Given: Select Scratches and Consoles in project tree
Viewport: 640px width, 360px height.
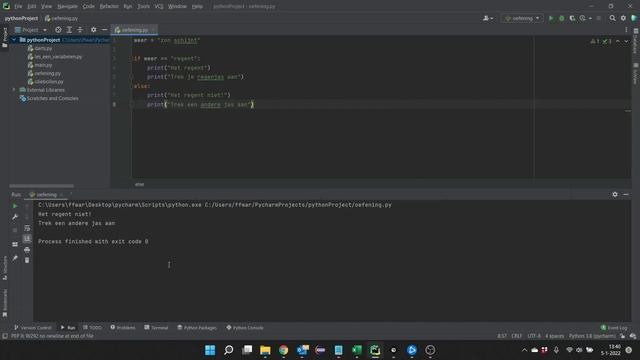Looking at the screenshot, I should point(49,98).
